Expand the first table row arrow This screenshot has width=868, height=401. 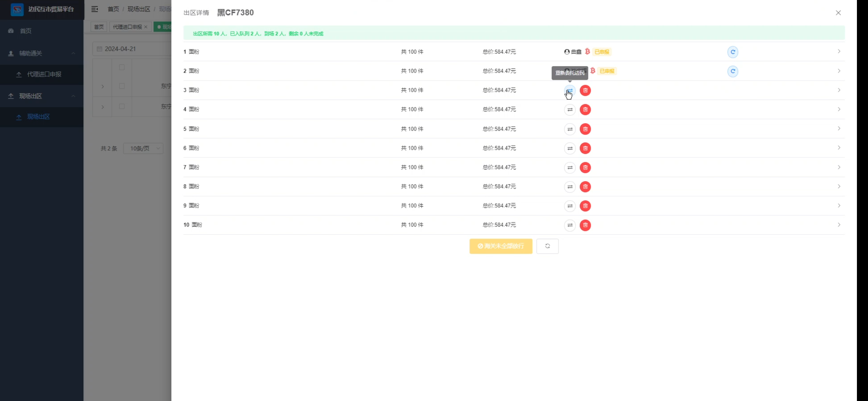tap(102, 86)
